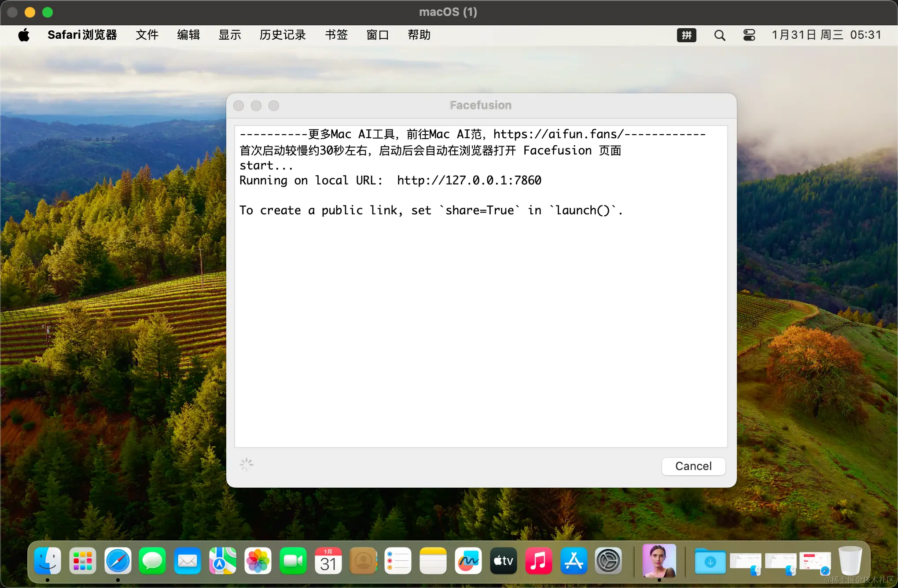This screenshot has height=588, width=898.
Task: Open Safari浏览器 menu
Action: coord(82,35)
